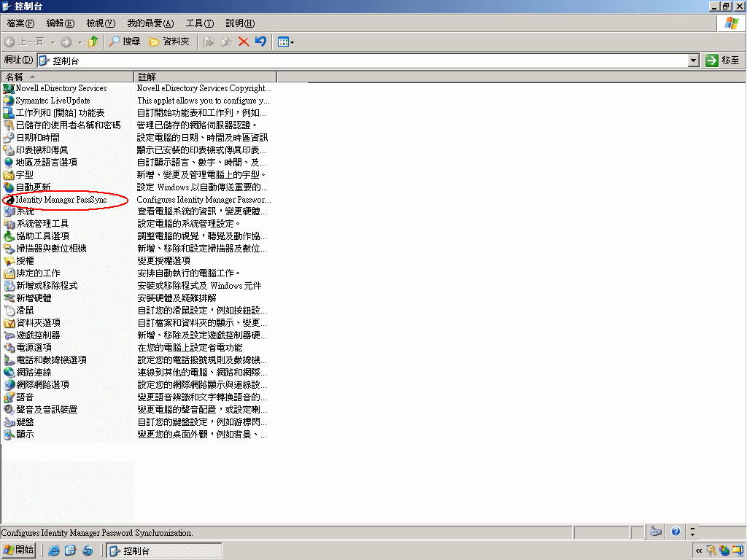The width and height of the screenshot is (747, 560).
Task: Open the Windows Update tray icon
Action: (x=724, y=551)
